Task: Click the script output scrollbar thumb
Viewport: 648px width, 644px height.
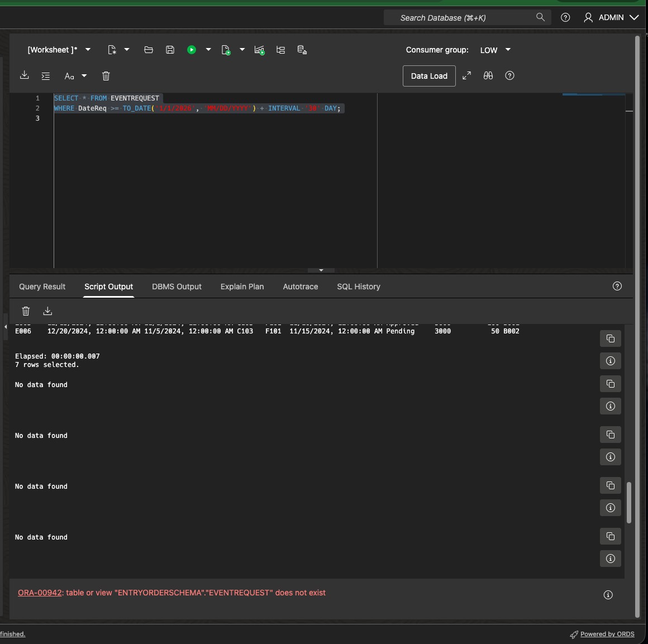Action: point(628,502)
